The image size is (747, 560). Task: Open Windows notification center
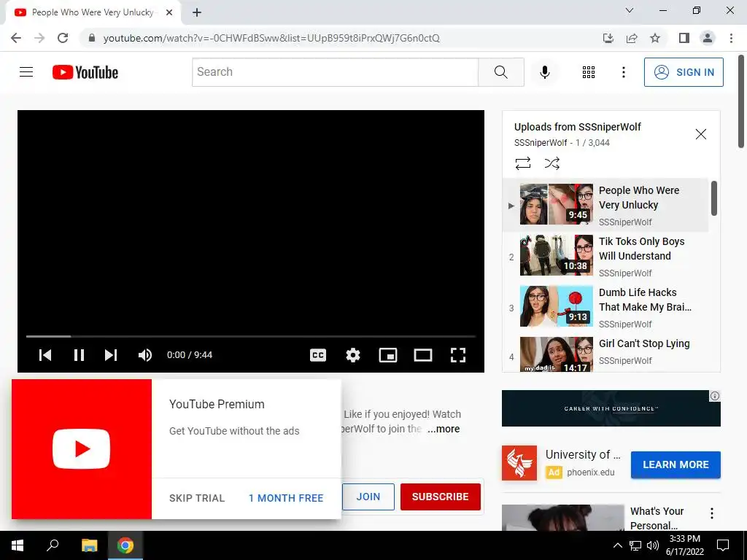tap(723, 545)
